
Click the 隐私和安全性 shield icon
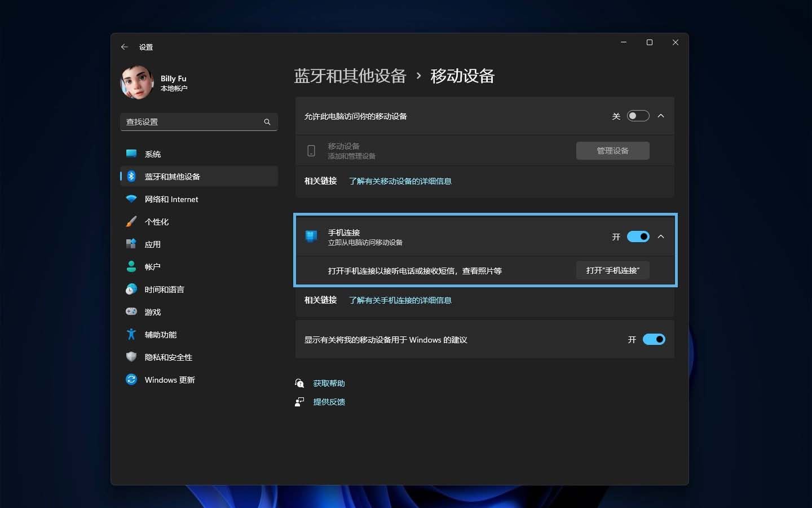(x=131, y=357)
